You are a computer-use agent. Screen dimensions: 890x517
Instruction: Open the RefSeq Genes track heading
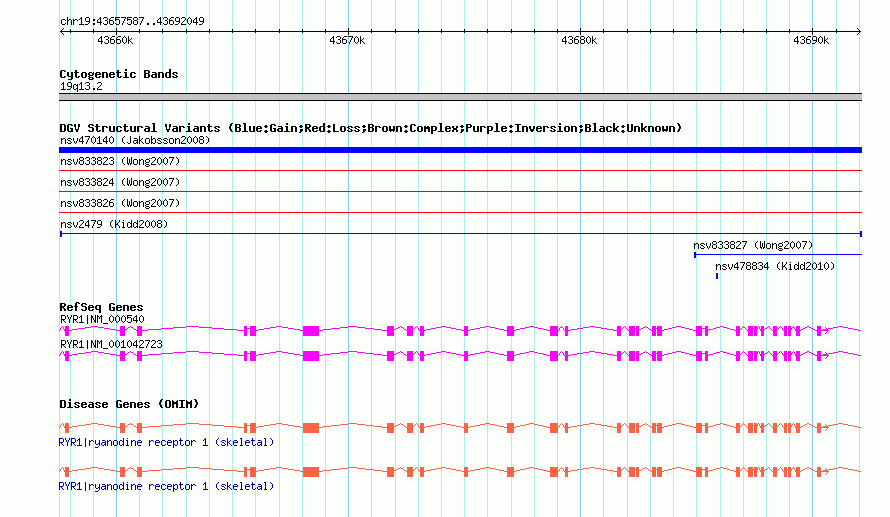tap(101, 307)
